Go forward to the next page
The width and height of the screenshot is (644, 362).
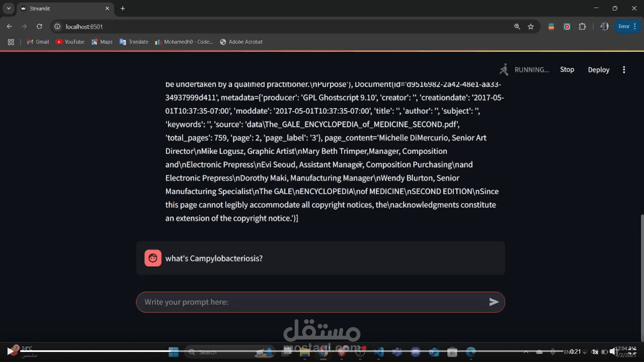pyautogui.click(x=24, y=26)
